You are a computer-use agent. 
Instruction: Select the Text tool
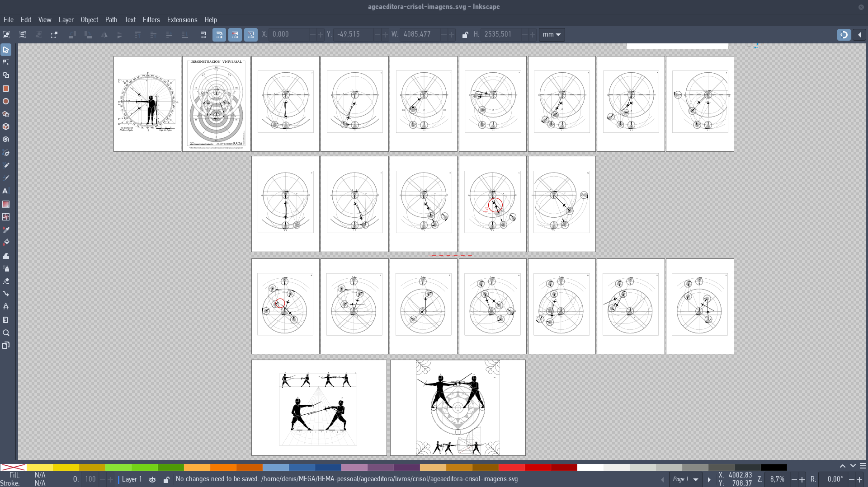6,191
